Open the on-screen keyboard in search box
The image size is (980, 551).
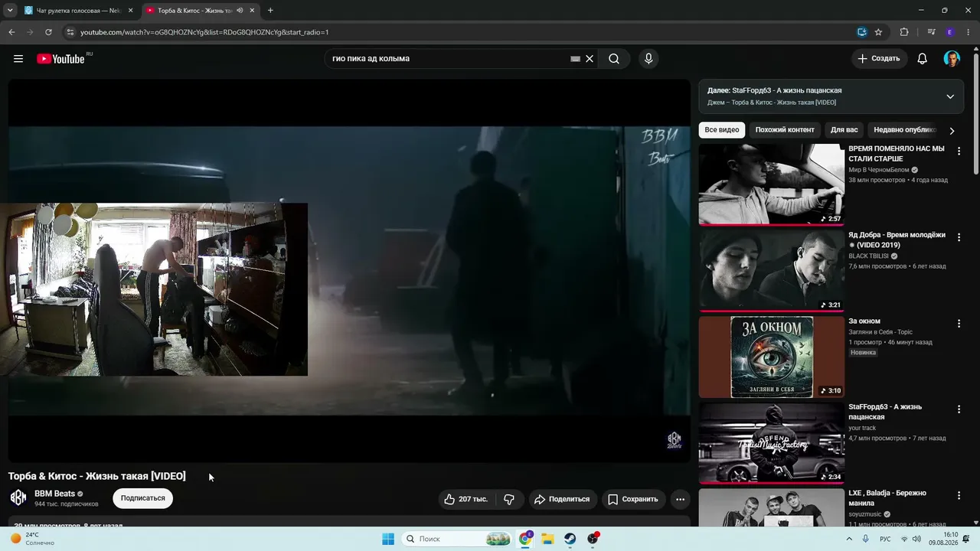click(x=576, y=59)
